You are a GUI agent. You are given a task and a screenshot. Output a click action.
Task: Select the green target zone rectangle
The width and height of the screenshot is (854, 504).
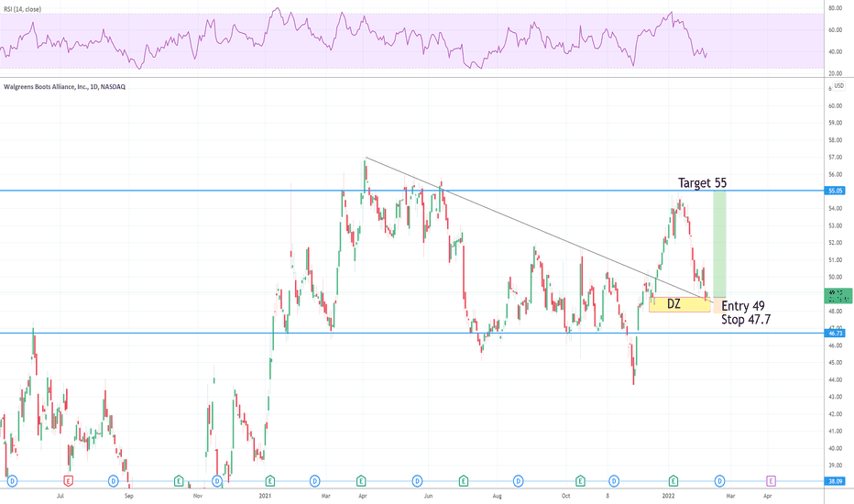719,244
